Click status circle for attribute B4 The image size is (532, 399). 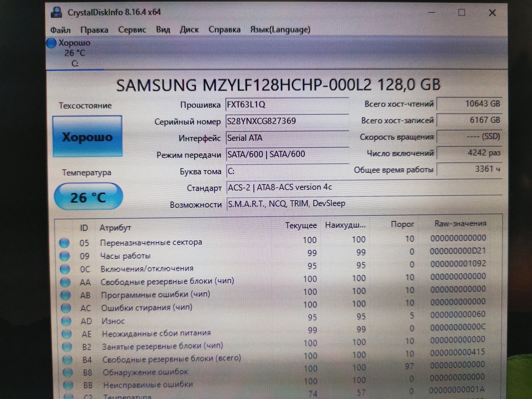coord(67,360)
